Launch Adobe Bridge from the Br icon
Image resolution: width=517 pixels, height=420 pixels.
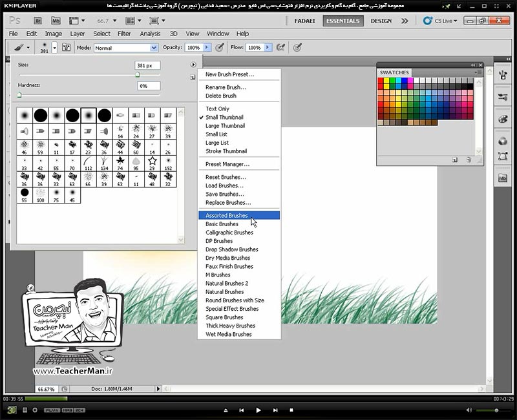38,21
